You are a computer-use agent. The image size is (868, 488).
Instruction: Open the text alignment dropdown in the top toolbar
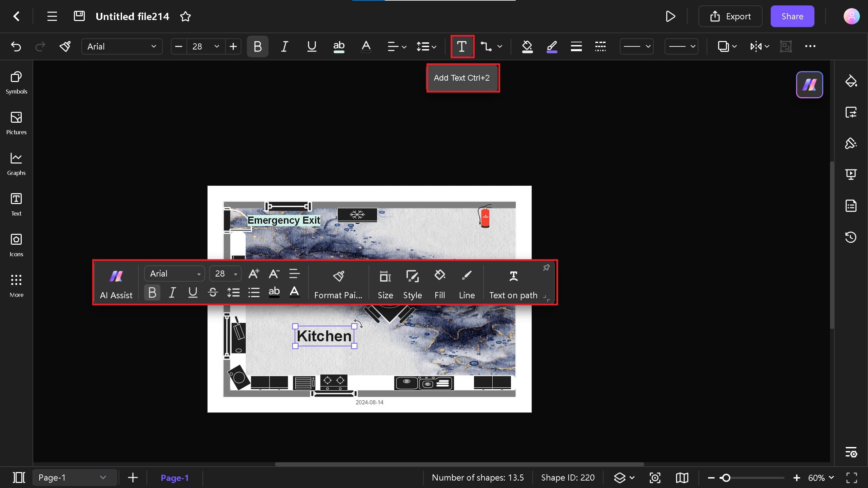pyautogui.click(x=397, y=46)
